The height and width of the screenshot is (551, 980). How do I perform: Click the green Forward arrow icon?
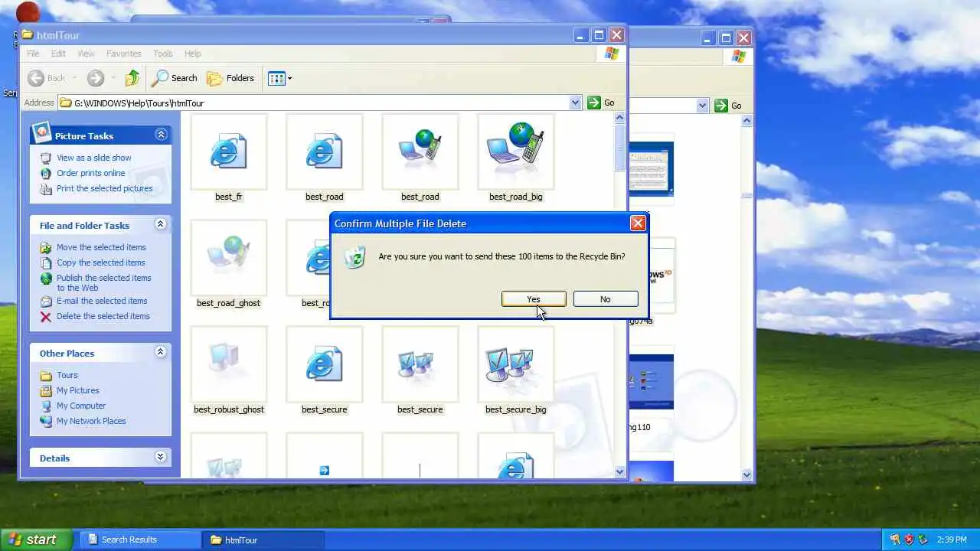[95, 78]
